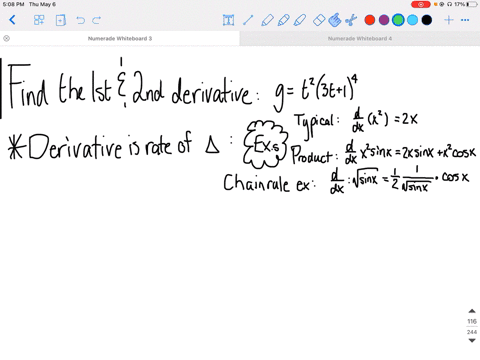Viewport: 480px width, 360px height.
Task: Redo the last undone stroke
Action: pos(97,20)
